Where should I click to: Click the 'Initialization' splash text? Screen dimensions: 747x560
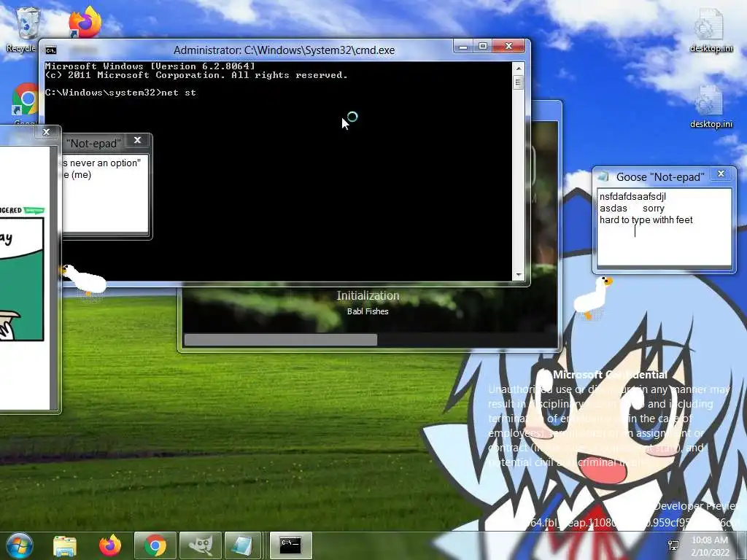368,296
